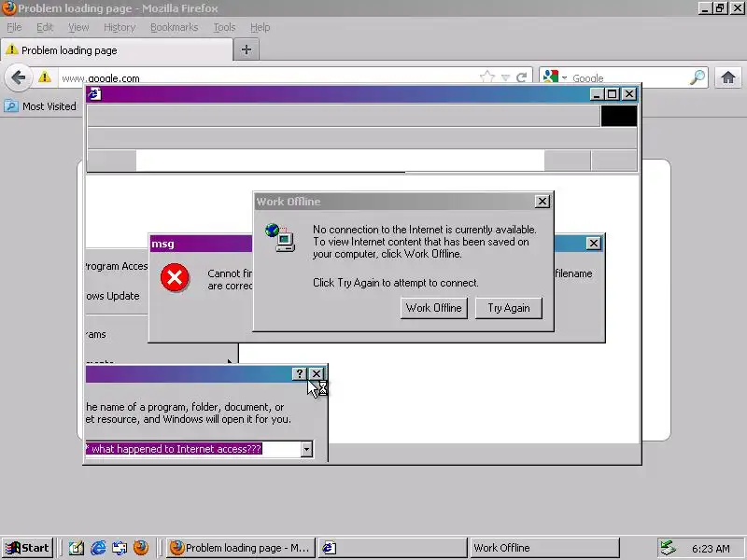Restore down the Firefox window
The width and height of the screenshot is (747, 560).
719,8
